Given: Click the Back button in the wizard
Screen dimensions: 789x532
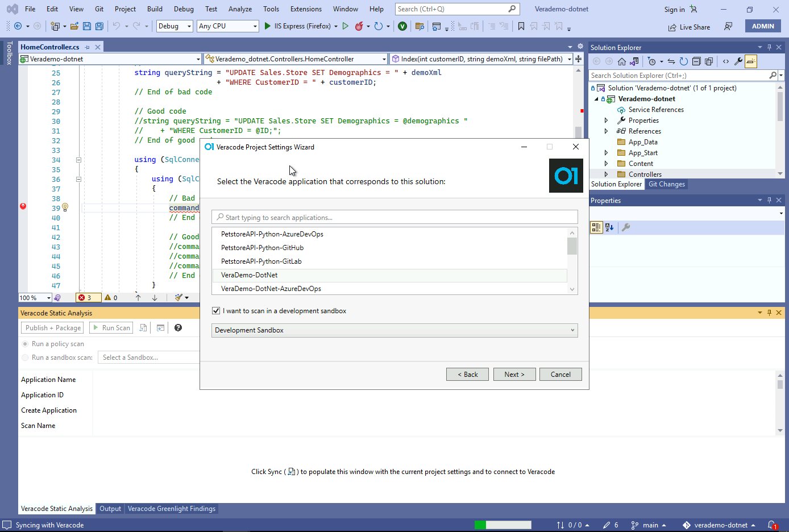Looking at the screenshot, I should [x=468, y=375].
